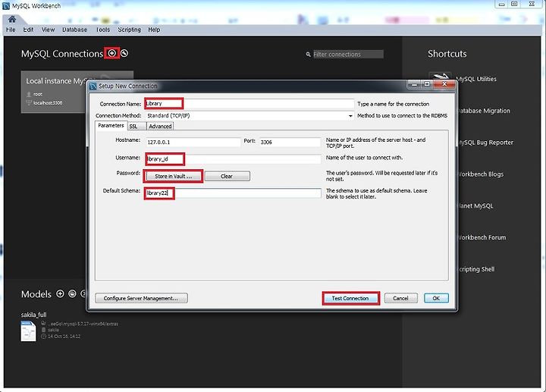Open the MySQL Bug Reporter shortcut
The height and width of the screenshot is (392, 546).
tap(485, 143)
